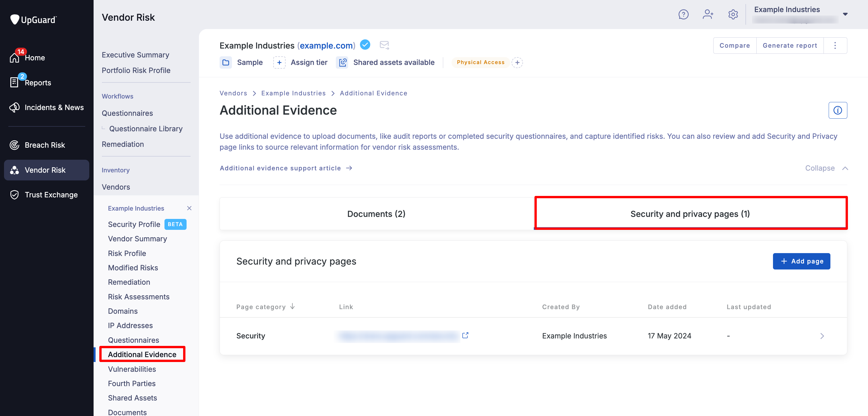Add a label with the plus circle
Image resolution: width=868 pixels, height=416 pixels.
point(517,62)
